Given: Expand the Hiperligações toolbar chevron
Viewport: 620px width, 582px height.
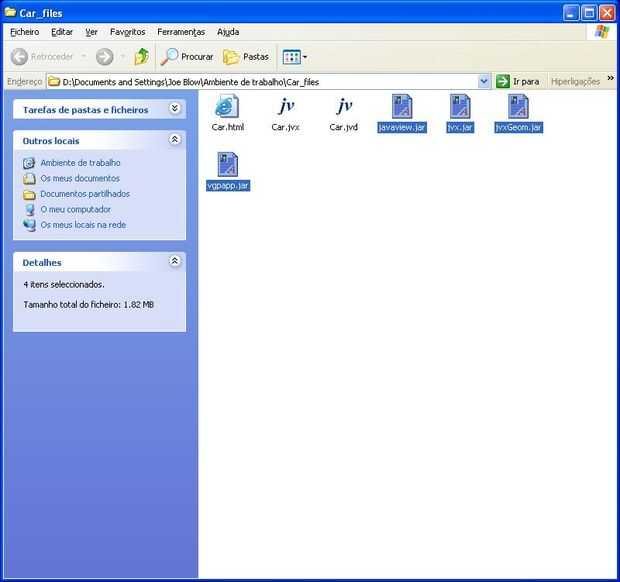Looking at the screenshot, I should point(611,78).
